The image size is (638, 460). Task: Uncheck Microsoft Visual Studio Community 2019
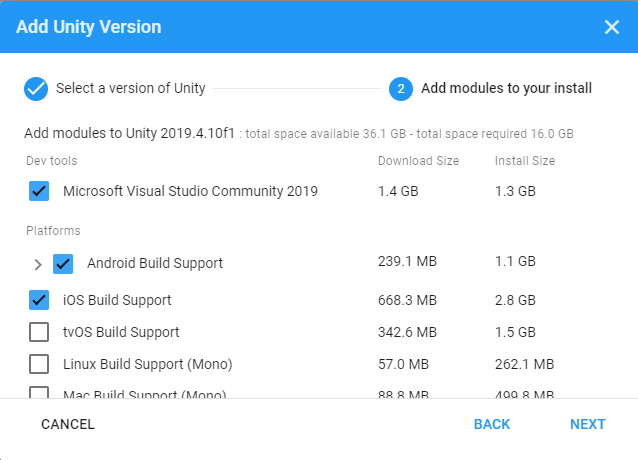39,190
